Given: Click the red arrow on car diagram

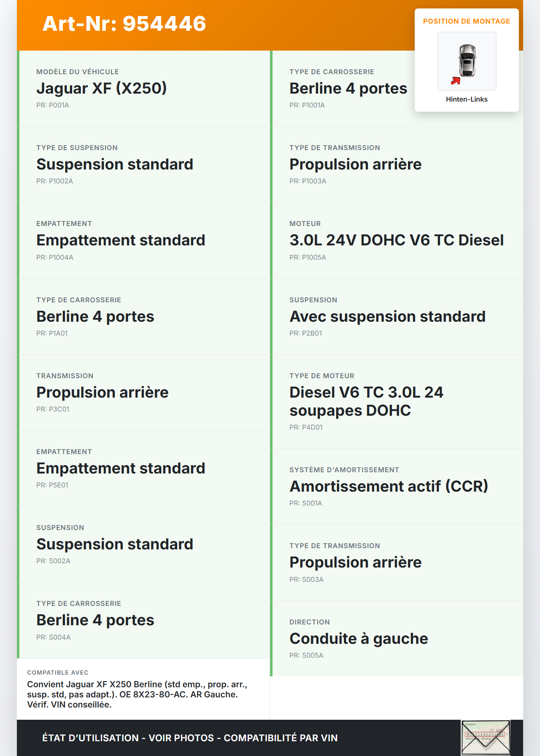Looking at the screenshot, I should pos(456,81).
